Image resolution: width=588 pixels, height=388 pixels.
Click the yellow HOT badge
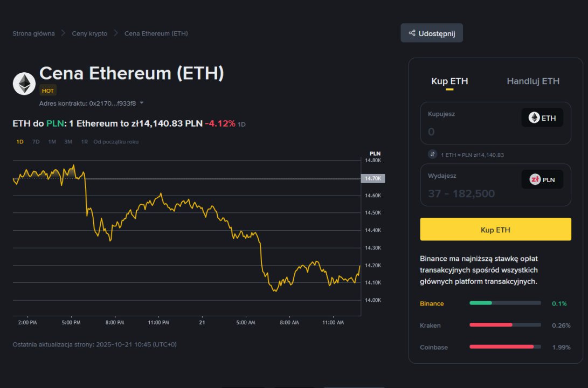[x=47, y=91]
